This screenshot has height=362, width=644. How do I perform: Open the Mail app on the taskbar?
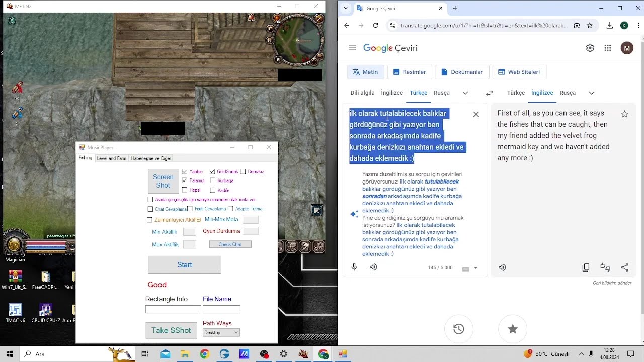165,354
